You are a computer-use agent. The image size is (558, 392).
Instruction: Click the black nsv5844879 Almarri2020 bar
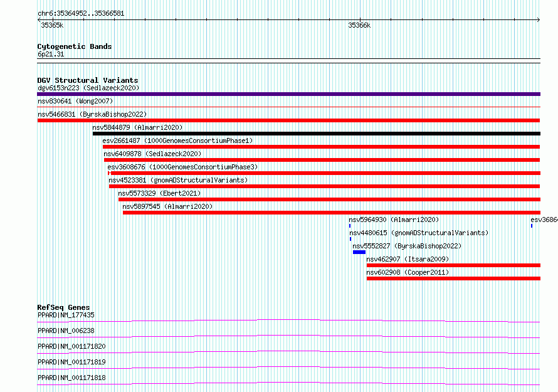pyautogui.click(x=317, y=134)
